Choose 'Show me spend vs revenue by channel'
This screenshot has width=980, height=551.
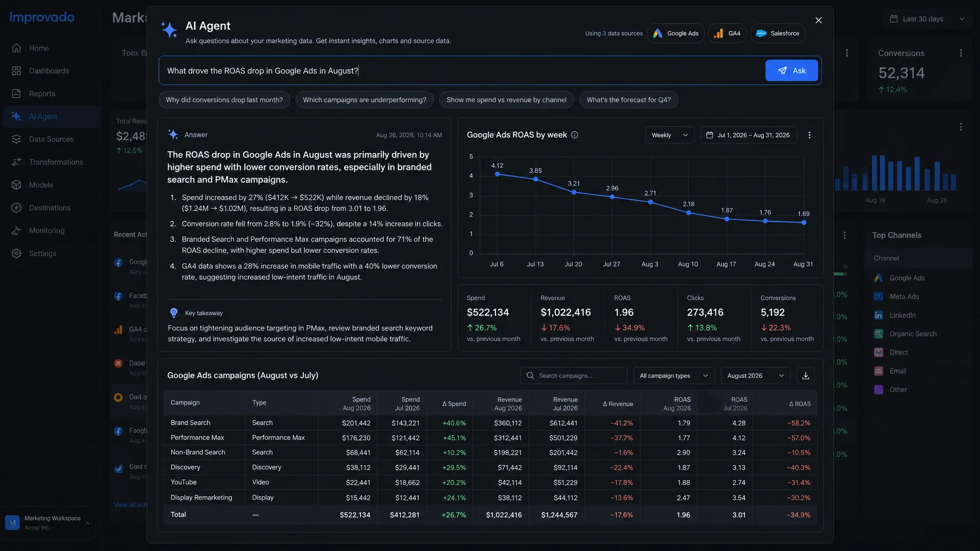[506, 100]
